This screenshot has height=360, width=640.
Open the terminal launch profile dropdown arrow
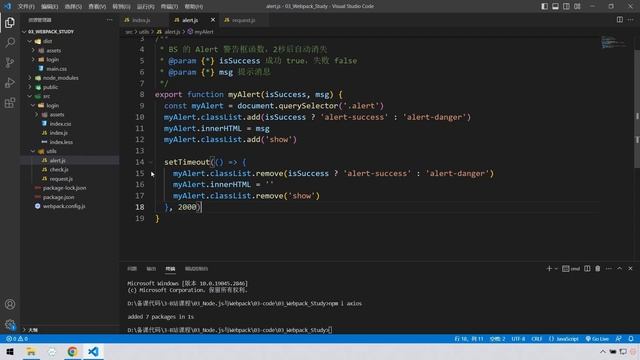(x=556, y=269)
